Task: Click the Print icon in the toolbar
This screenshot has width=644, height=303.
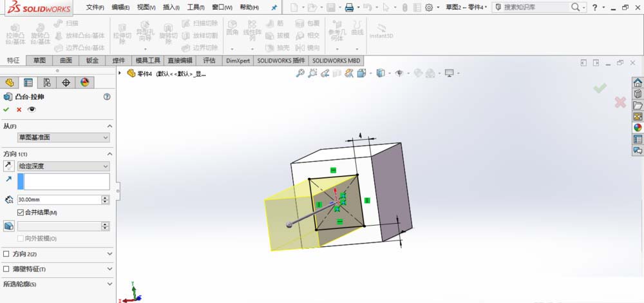Action: point(349,7)
